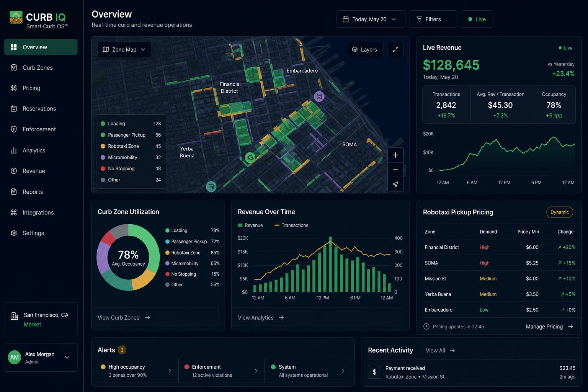The height and width of the screenshot is (392, 588).
Task: Click the Integrations command icon
Action: tap(14, 212)
